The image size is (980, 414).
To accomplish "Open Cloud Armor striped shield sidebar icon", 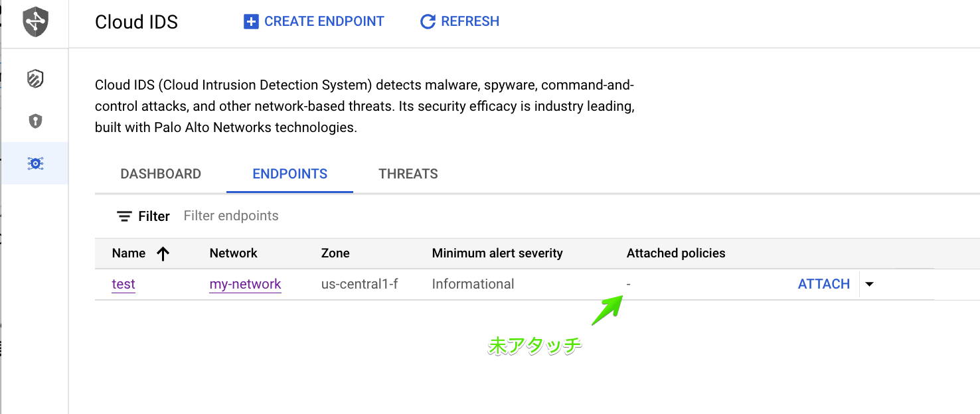I will (x=35, y=80).
